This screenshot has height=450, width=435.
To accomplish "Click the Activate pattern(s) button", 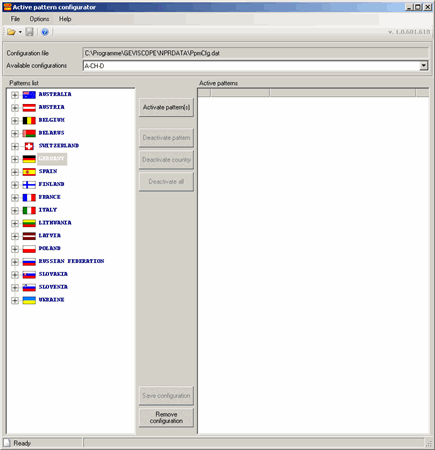I will pos(166,107).
